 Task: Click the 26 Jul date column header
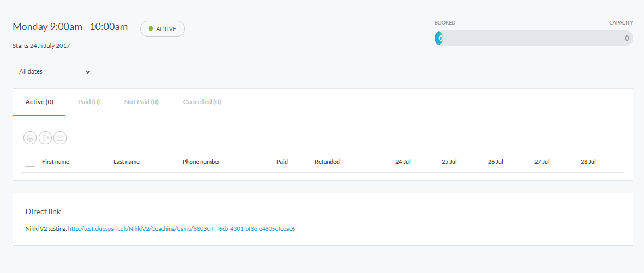point(496,162)
